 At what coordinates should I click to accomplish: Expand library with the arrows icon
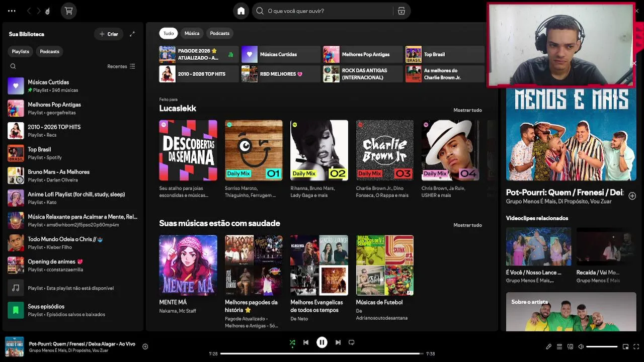(132, 34)
